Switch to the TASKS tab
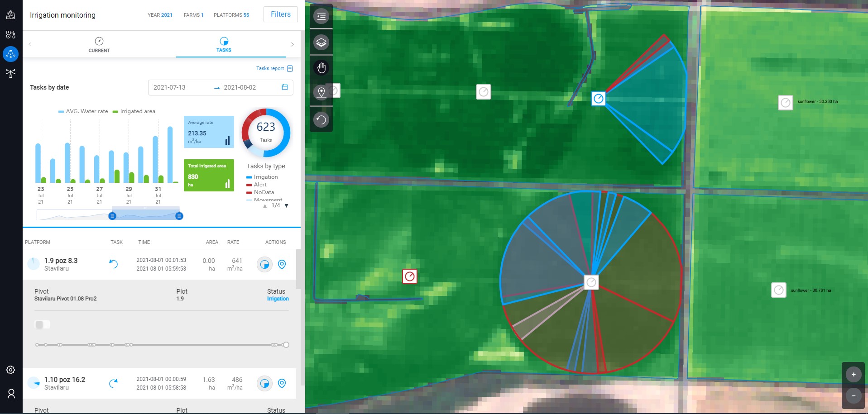 coord(224,44)
